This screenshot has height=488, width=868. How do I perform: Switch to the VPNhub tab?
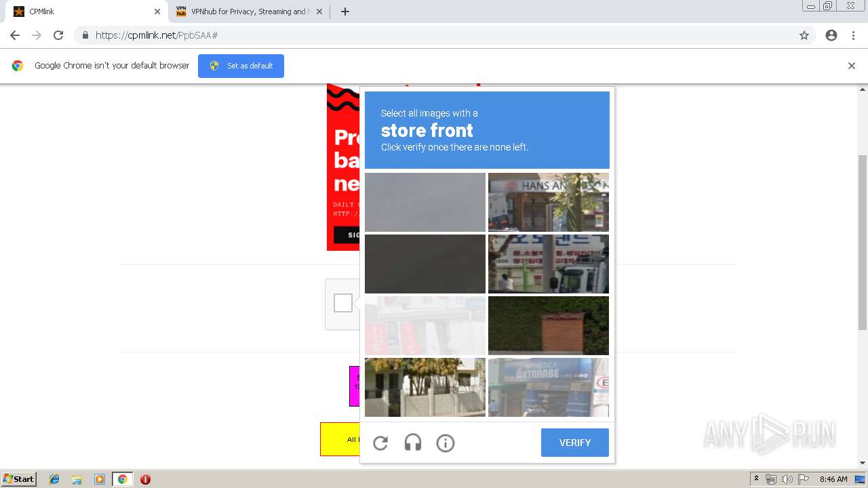point(248,12)
